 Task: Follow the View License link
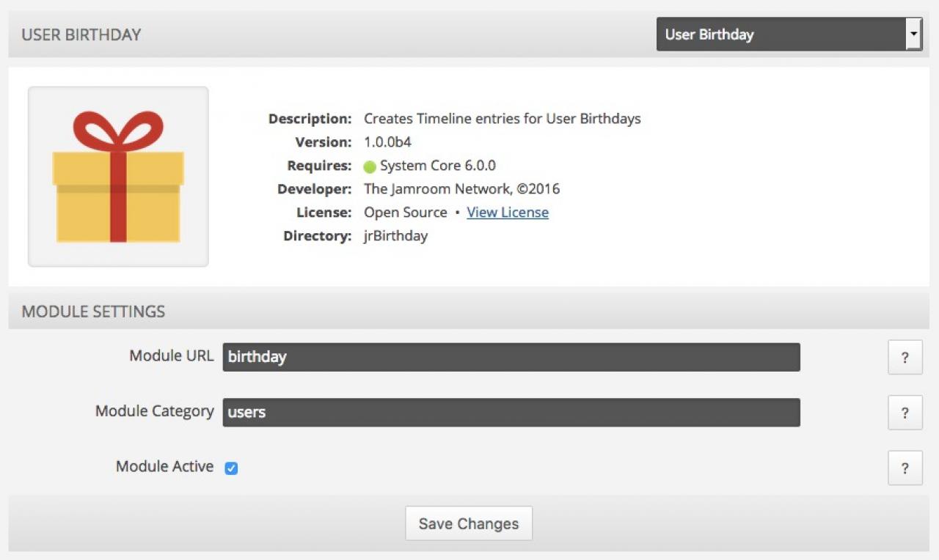[x=508, y=213]
